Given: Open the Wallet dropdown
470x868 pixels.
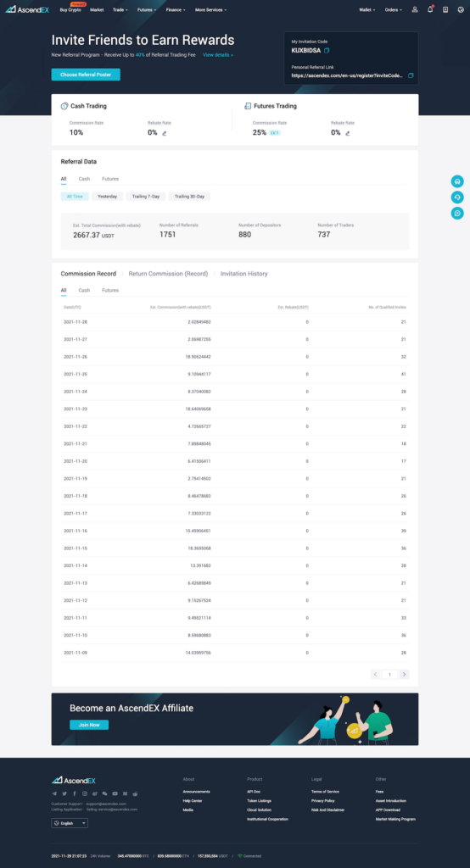Looking at the screenshot, I should tap(366, 10).
